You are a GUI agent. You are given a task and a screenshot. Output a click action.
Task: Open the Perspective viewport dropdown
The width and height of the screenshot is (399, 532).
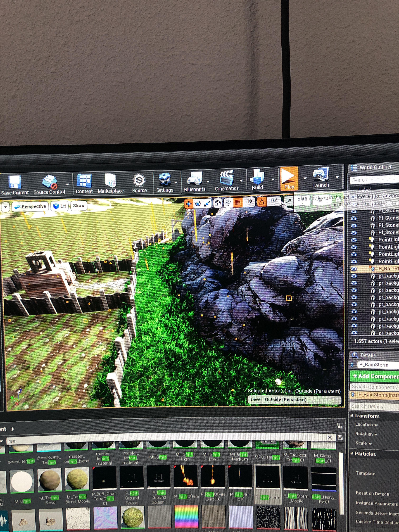[x=30, y=206]
